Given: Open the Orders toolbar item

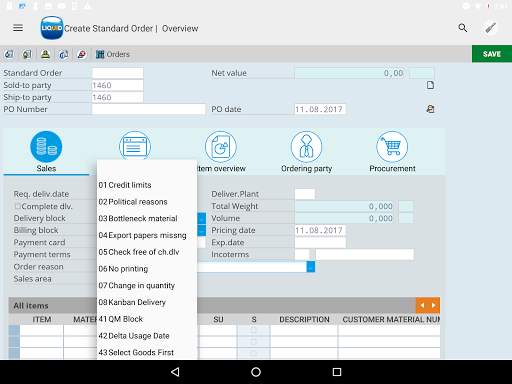Looking at the screenshot, I should pos(113,54).
